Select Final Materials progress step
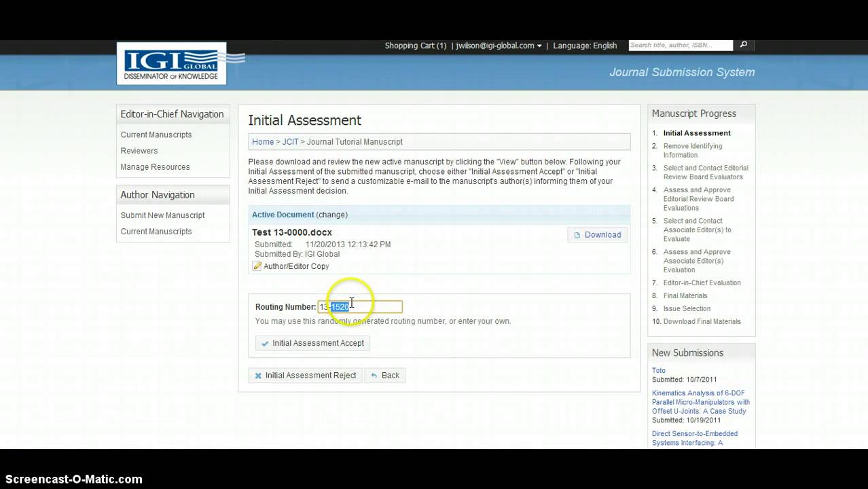This screenshot has height=489, width=868. 685,296
